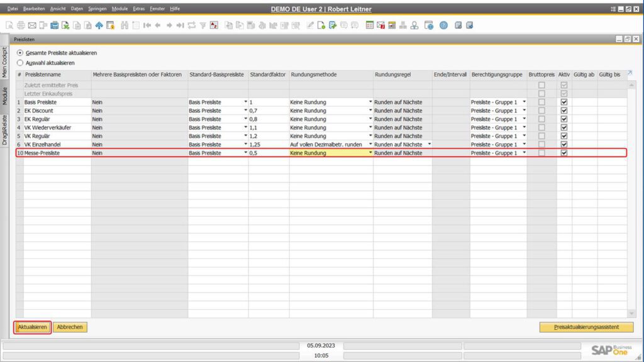Expand Rundungsmethode dropdown for VK Wiederverkäufer
644x362 pixels.
pos(370,127)
